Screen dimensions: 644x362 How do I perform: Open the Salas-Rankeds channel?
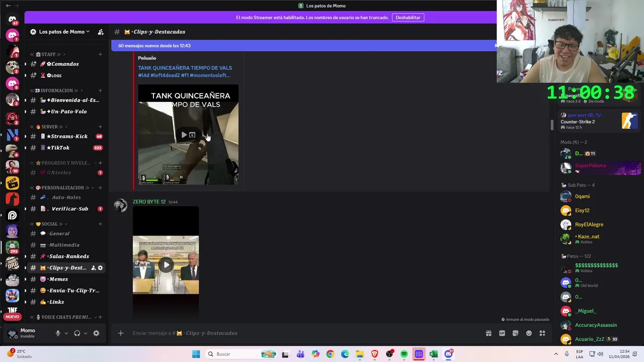pos(66,256)
